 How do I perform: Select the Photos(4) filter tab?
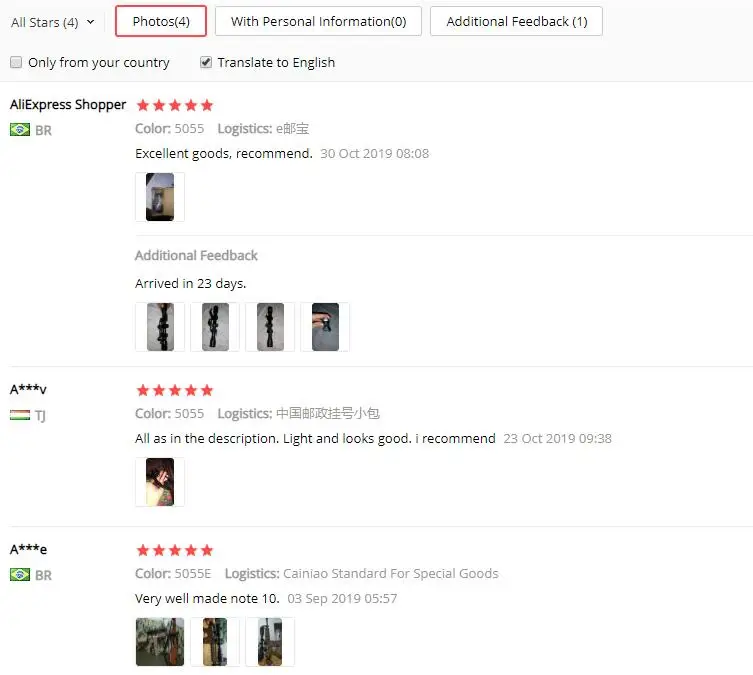pos(161,21)
